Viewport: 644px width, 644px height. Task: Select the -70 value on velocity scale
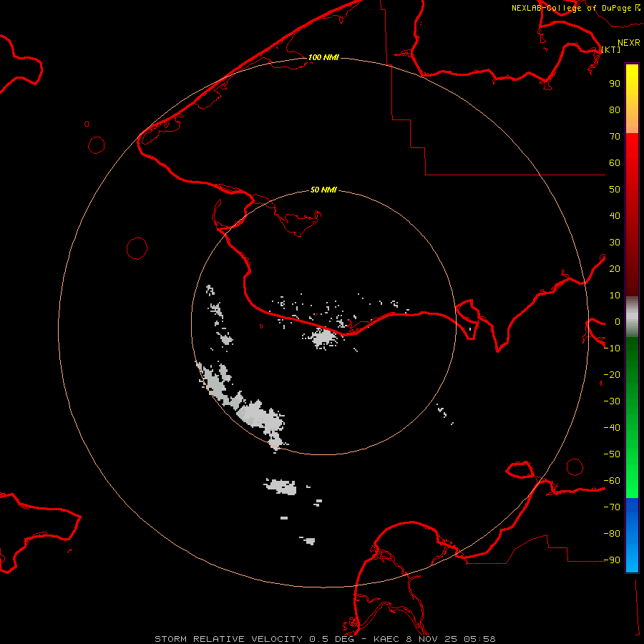(x=612, y=507)
